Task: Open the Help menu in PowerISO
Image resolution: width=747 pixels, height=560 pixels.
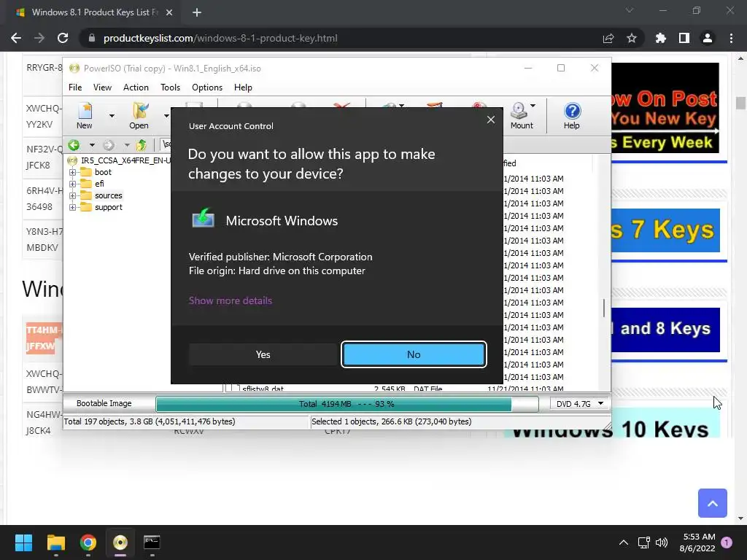Action: [x=243, y=87]
